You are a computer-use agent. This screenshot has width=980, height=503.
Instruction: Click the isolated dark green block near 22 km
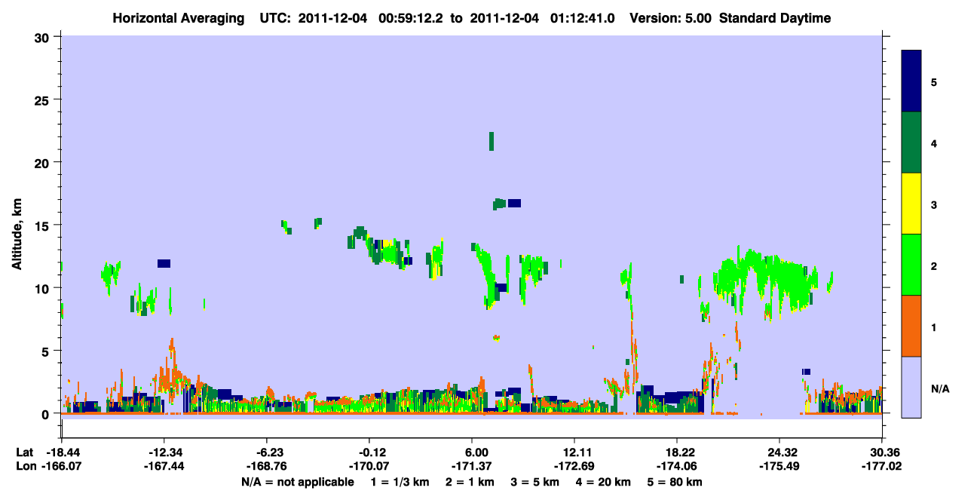click(x=492, y=141)
